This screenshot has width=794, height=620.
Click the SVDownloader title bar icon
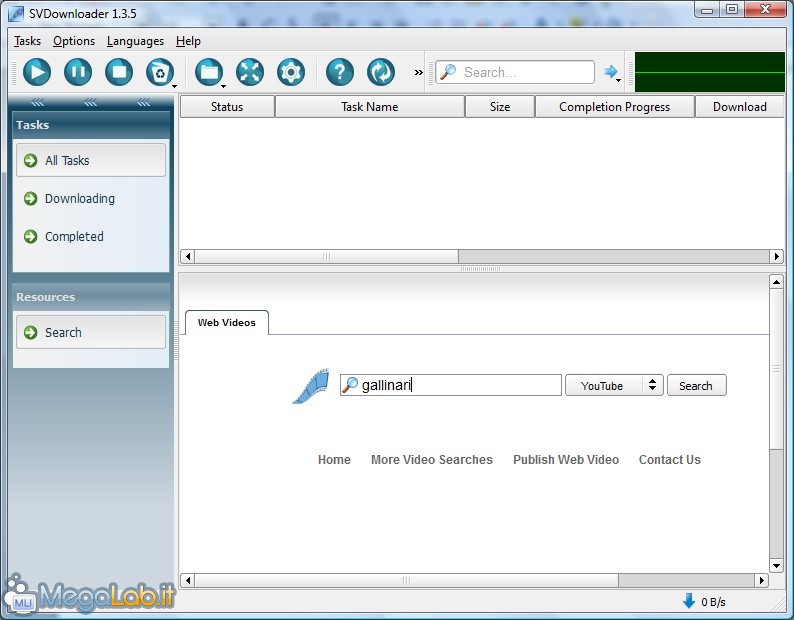coord(16,14)
